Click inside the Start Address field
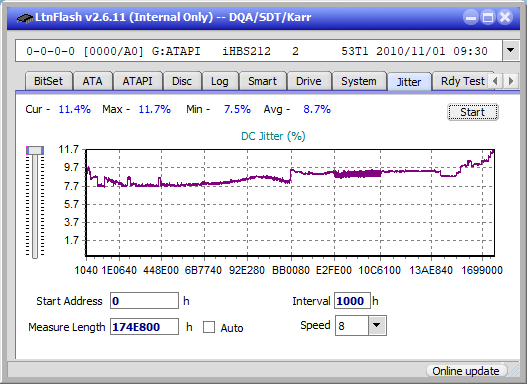The width and height of the screenshot is (527, 384). tap(145, 301)
